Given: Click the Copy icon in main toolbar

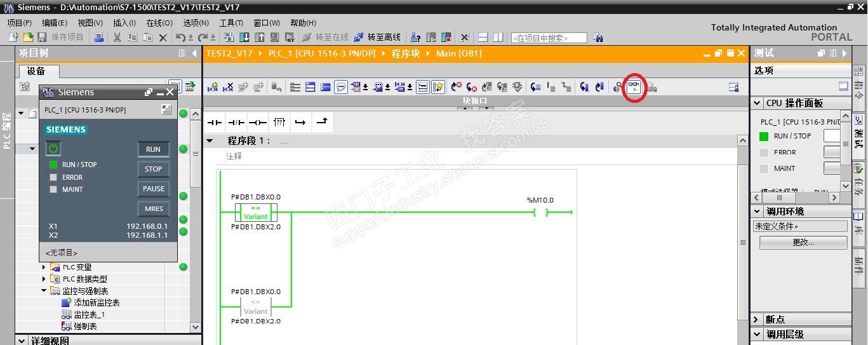Looking at the screenshot, I should [x=132, y=37].
